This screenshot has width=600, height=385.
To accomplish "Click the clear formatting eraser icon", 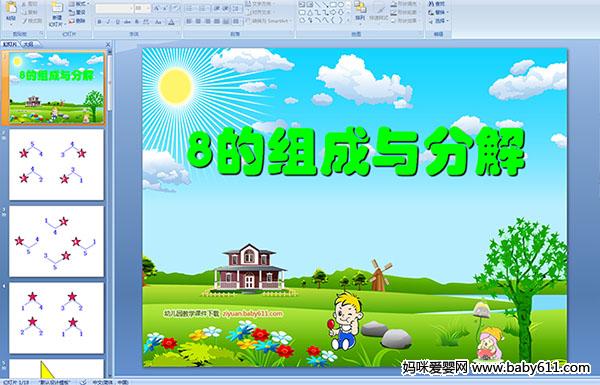I will pos(175,8).
